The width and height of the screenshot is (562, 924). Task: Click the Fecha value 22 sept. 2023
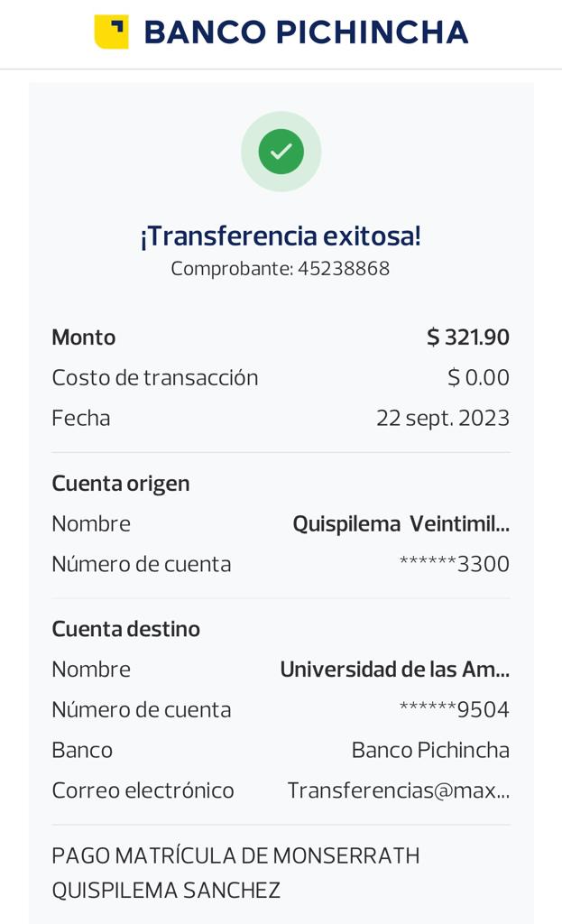coord(442,419)
